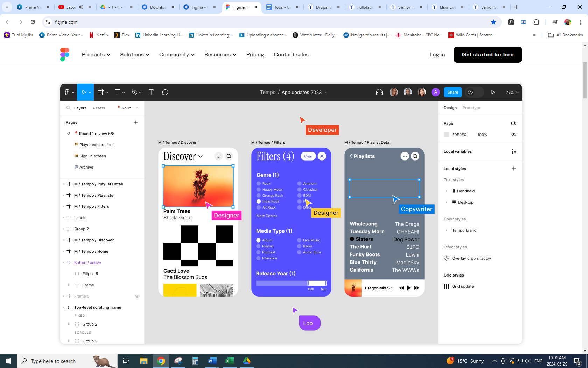Click Get started for free button
588x368 pixels.
488,55
